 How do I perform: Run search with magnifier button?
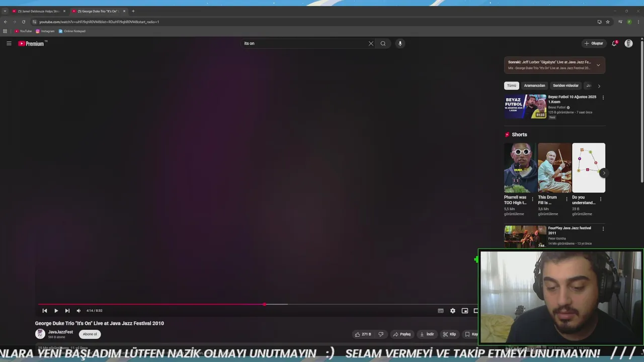(383, 43)
